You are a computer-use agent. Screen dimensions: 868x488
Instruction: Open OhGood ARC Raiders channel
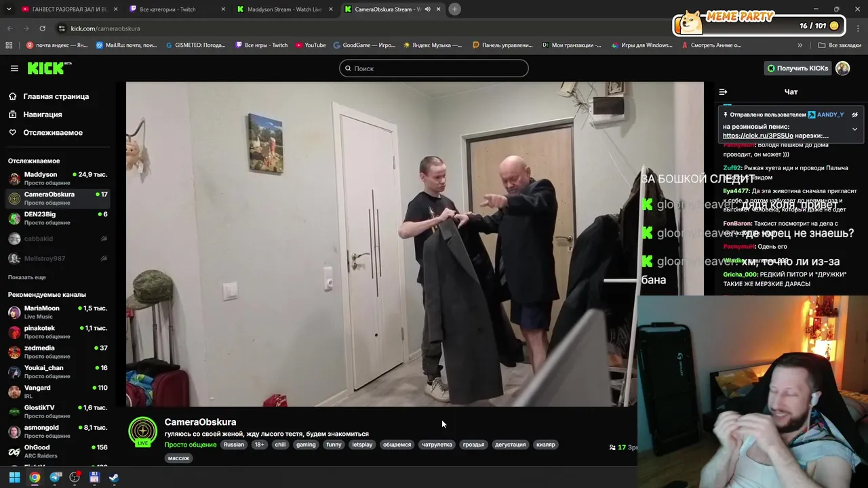(x=58, y=451)
